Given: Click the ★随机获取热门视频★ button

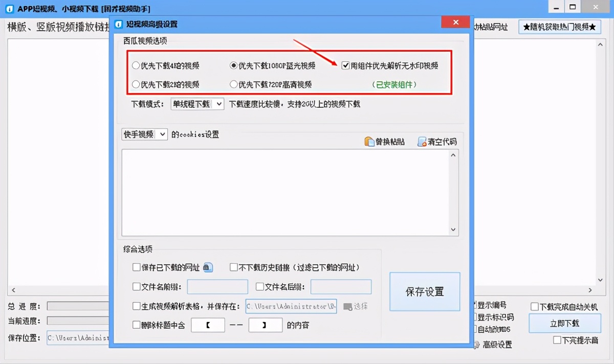Looking at the screenshot, I should [x=559, y=27].
